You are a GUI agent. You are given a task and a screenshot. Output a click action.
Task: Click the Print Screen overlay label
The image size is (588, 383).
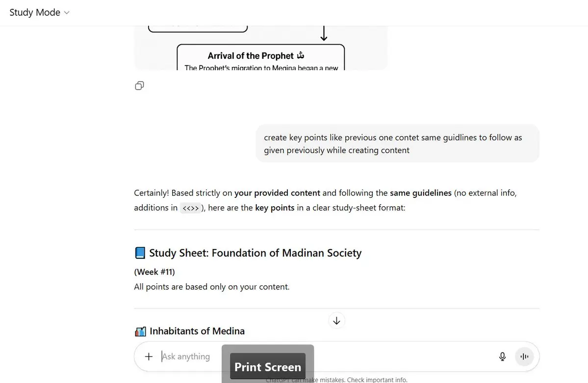[x=268, y=366]
